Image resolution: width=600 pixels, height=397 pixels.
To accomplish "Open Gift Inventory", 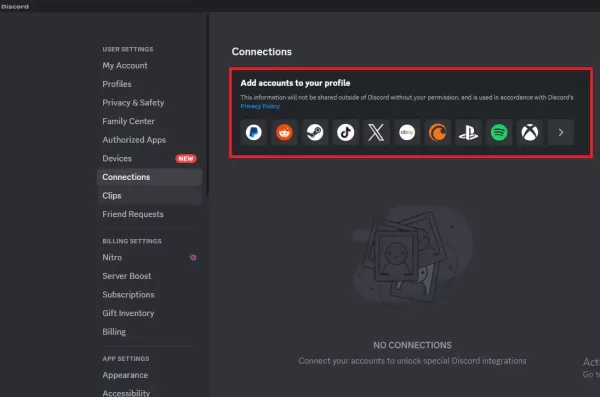I will click(150, 313).
